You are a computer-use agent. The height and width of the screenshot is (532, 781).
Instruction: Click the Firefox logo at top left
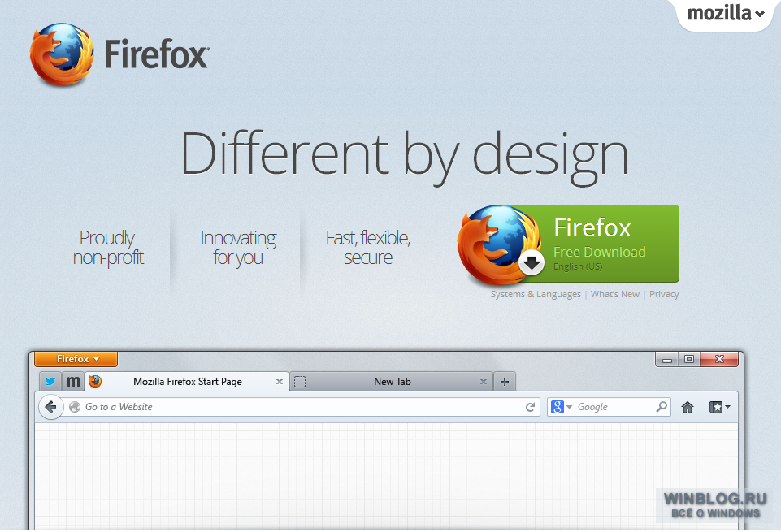coord(119,54)
